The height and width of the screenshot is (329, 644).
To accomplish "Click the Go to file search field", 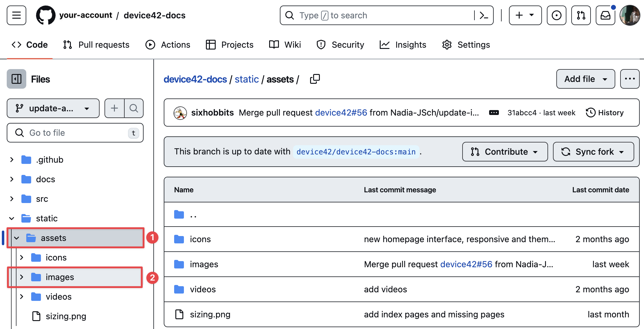I will (x=75, y=133).
